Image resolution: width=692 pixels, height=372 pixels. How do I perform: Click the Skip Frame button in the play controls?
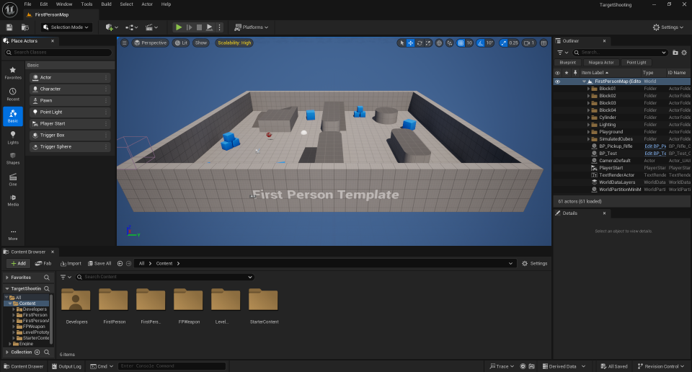[189, 27]
